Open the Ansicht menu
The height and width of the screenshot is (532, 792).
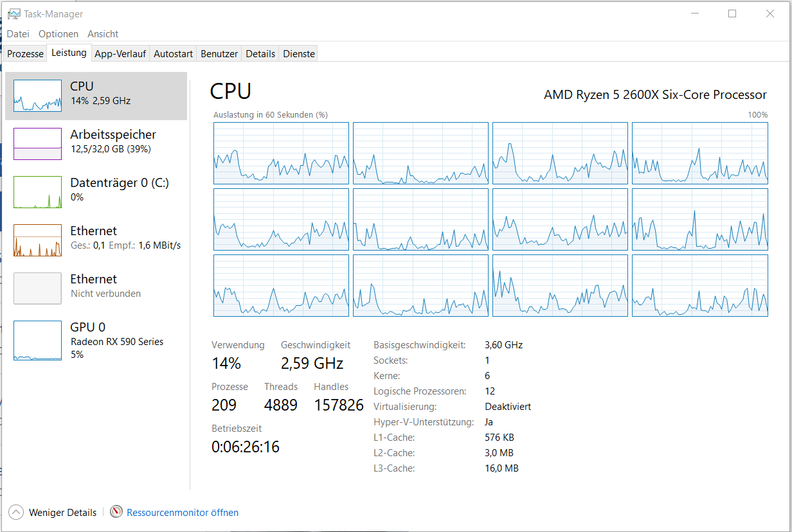pos(103,34)
